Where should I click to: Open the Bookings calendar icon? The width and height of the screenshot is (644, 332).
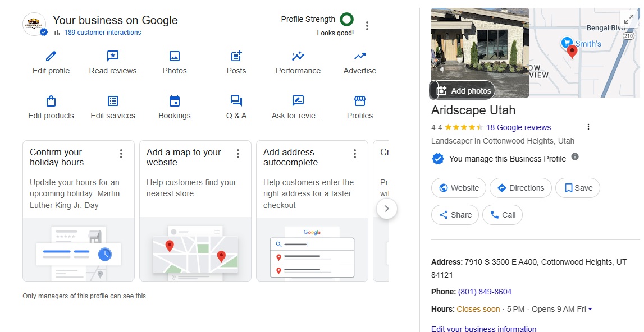pyautogui.click(x=174, y=102)
